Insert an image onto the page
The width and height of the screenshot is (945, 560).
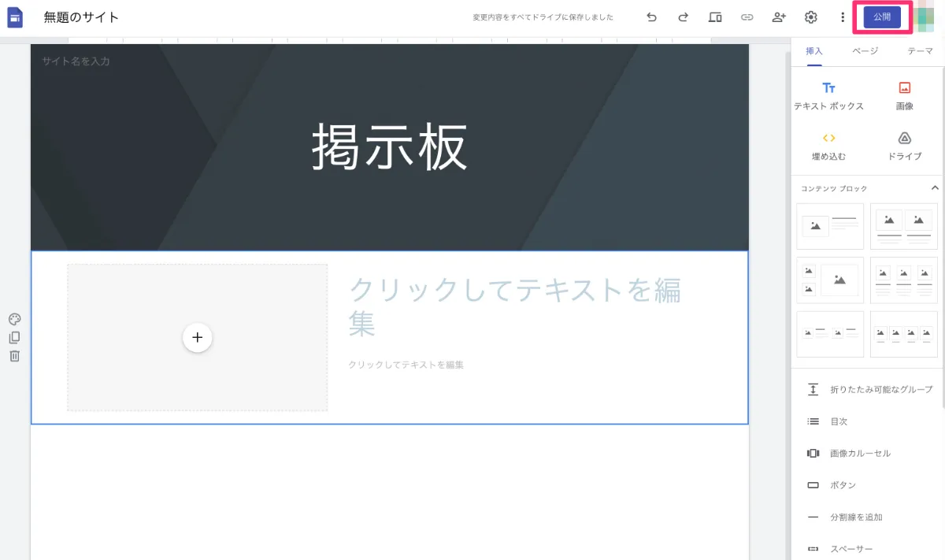(903, 94)
